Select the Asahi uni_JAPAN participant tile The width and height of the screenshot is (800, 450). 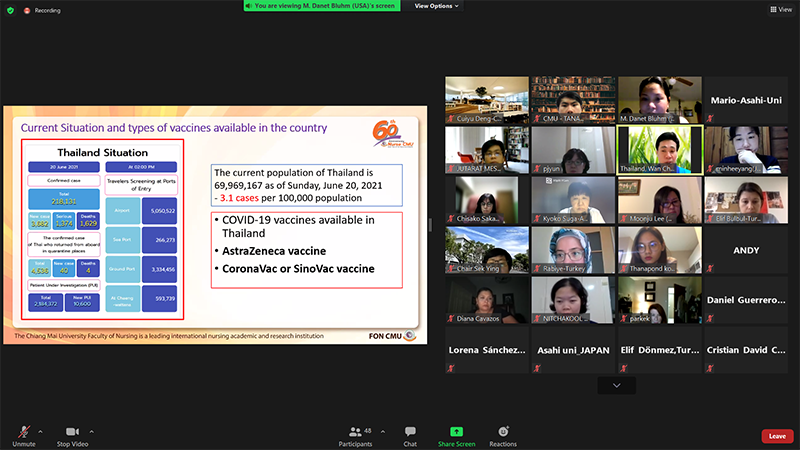[x=573, y=350]
